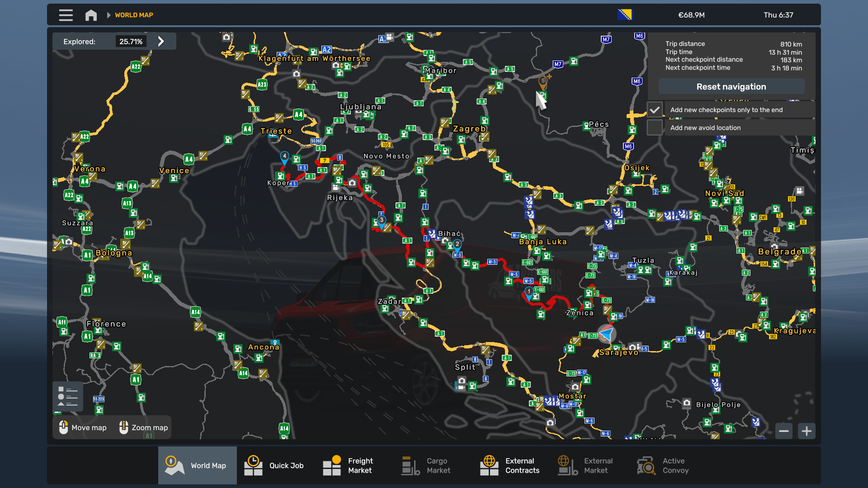Click the Novi Sad city label
This screenshot has width=868, height=488.
(725, 193)
